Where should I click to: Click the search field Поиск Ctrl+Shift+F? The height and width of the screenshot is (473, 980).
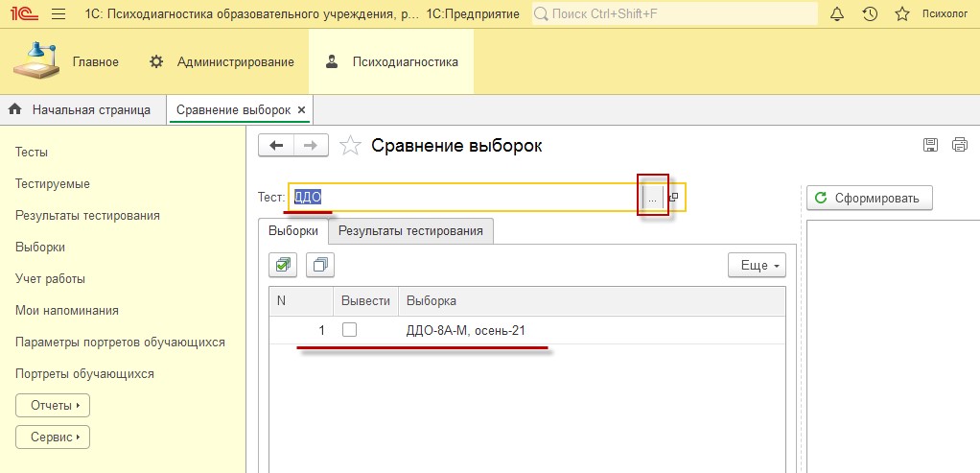pos(675,13)
